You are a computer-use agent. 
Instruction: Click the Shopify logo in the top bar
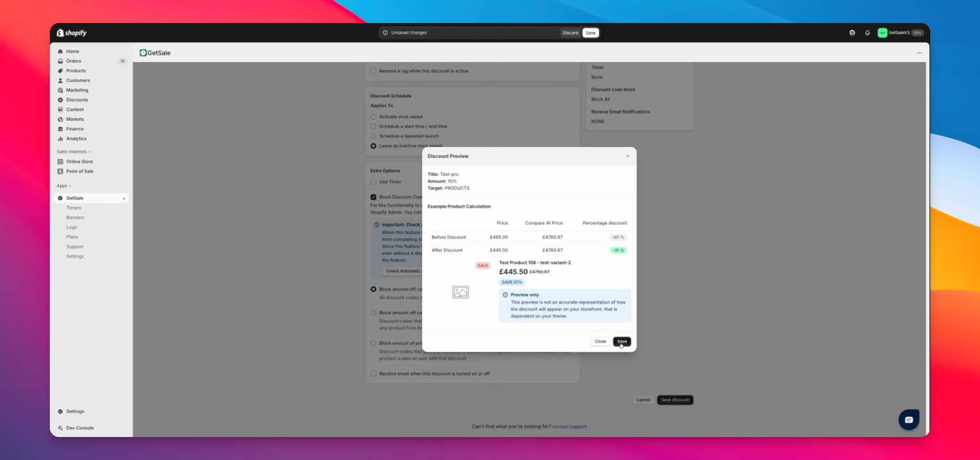click(x=72, y=33)
